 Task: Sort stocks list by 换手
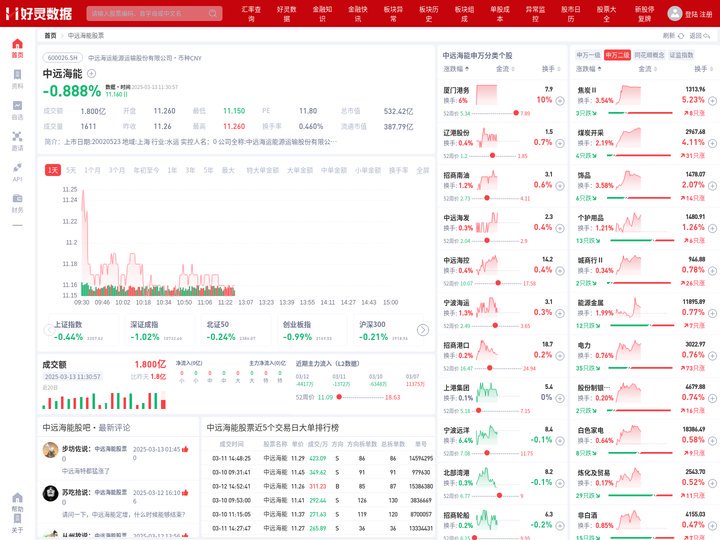551,69
